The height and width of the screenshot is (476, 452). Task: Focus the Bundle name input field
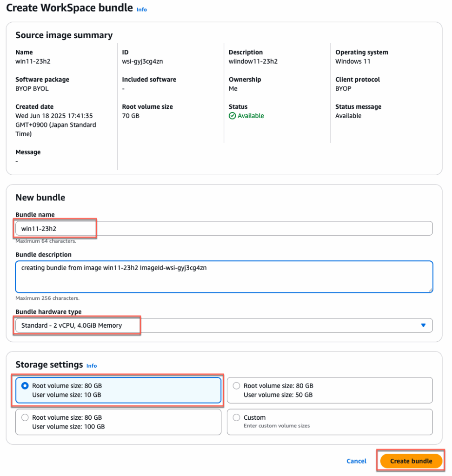point(223,228)
